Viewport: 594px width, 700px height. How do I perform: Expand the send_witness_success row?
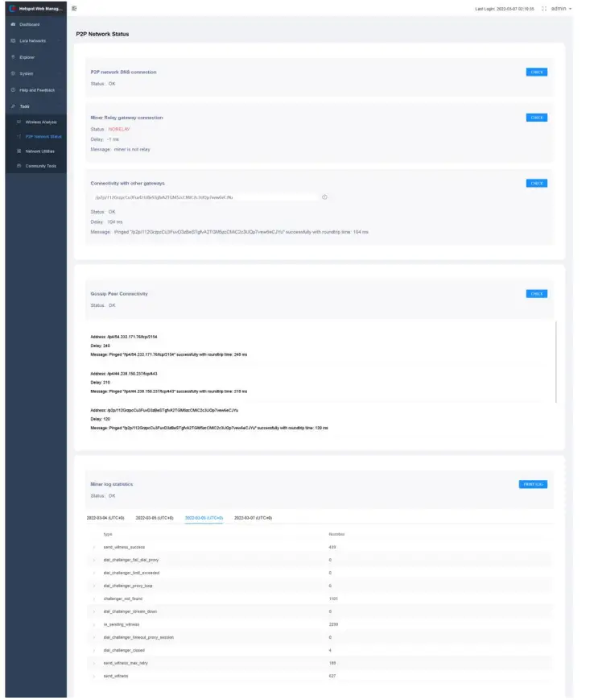click(x=94, y=547)
